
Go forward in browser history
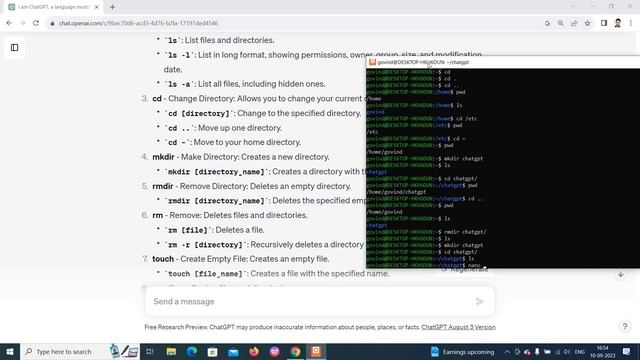22,23
